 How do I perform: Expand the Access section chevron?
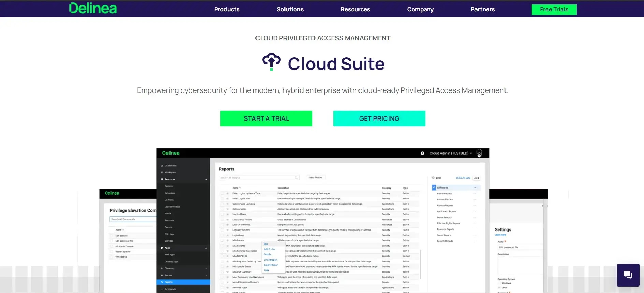[x=206, y=275]
